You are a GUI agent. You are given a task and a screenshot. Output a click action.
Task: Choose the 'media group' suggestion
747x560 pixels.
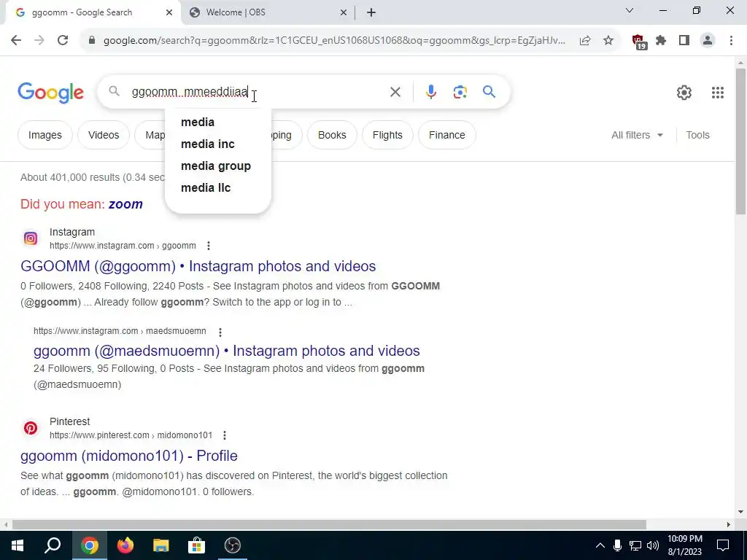pyautogui.click(x=217, y=166)
